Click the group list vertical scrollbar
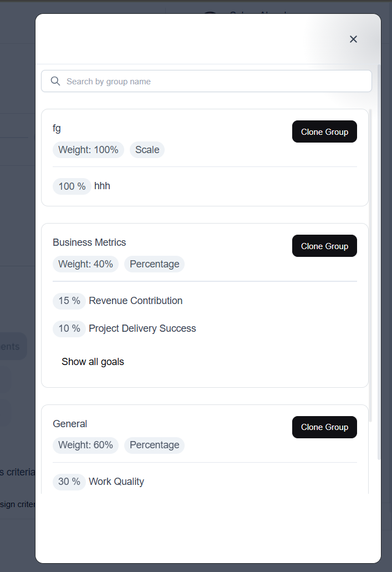The height and width of the screenshot is (572, 392). click(x=370, y=266)
